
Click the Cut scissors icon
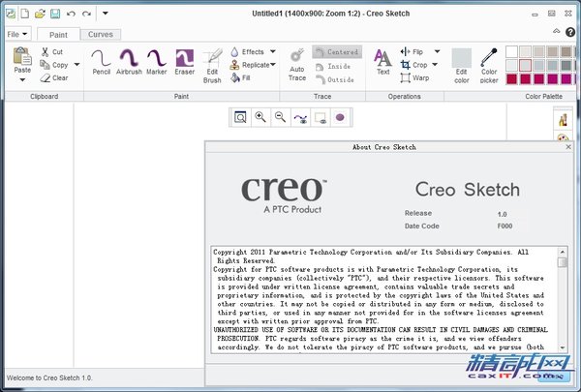46,52
